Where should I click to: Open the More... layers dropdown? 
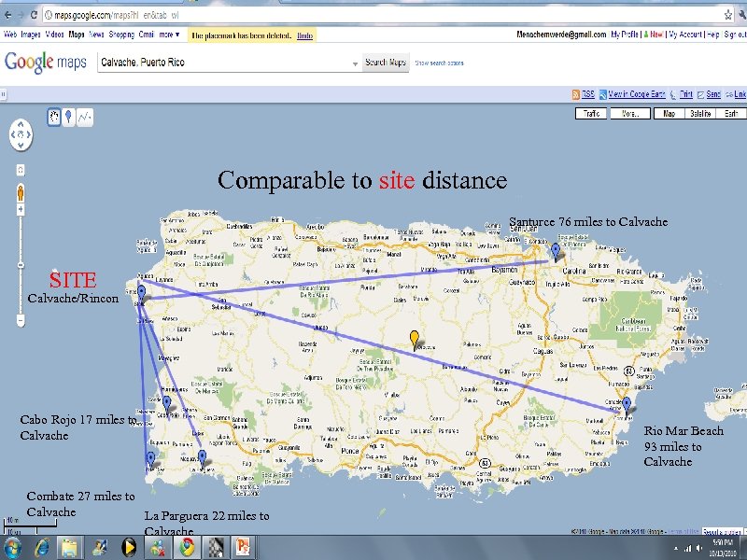click(630, 113)
